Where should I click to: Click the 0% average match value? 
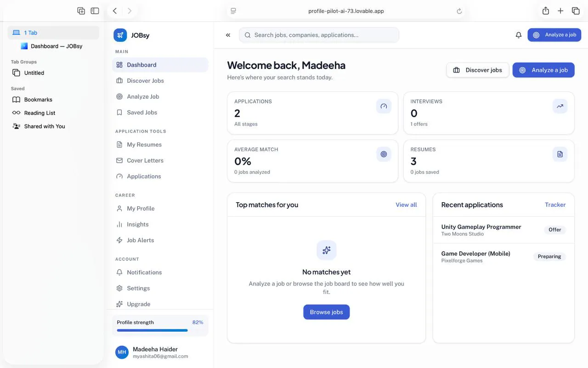coord(243,161)
